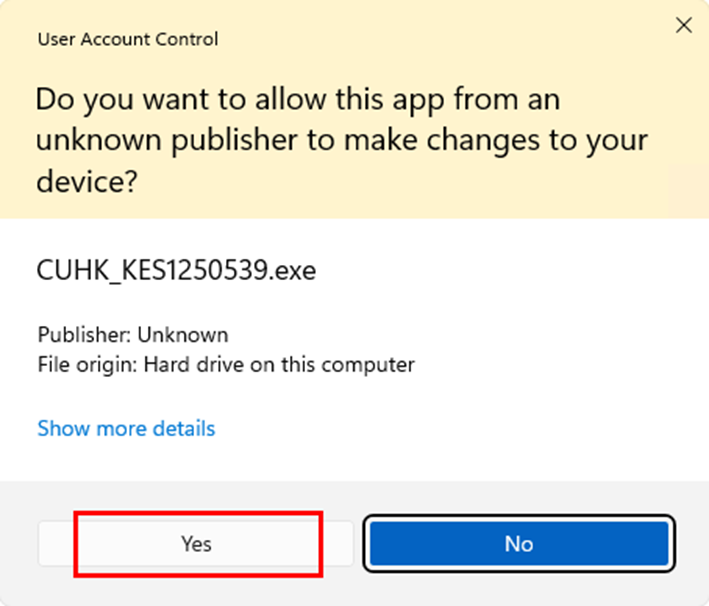Click the User Account Control title text
Screen dimensions: 709x606
coord(128,39)
